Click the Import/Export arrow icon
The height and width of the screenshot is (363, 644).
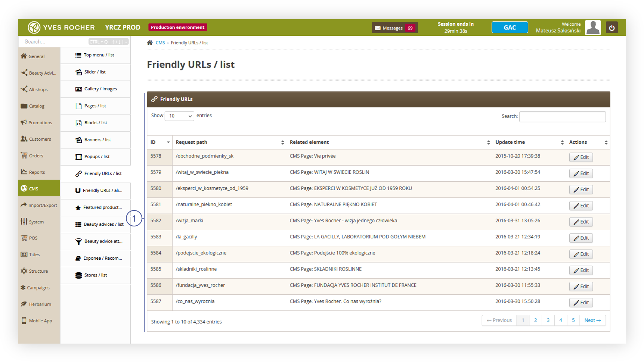tap(24, 205)
